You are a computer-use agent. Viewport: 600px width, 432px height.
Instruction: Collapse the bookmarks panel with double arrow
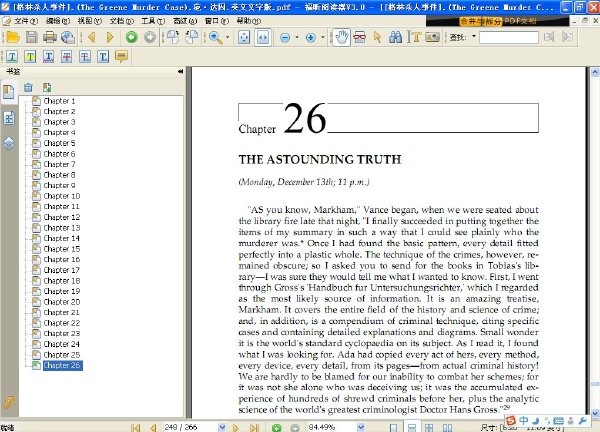[180, 72]
